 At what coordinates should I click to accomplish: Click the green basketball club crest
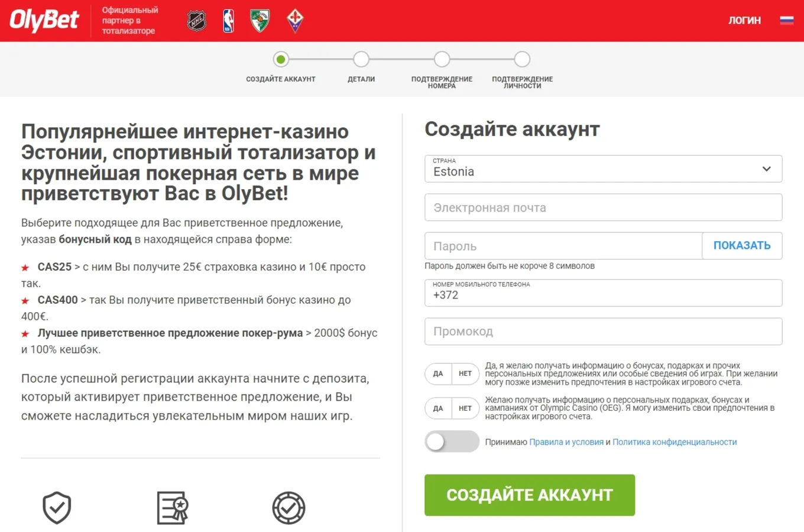click(260, 21)
